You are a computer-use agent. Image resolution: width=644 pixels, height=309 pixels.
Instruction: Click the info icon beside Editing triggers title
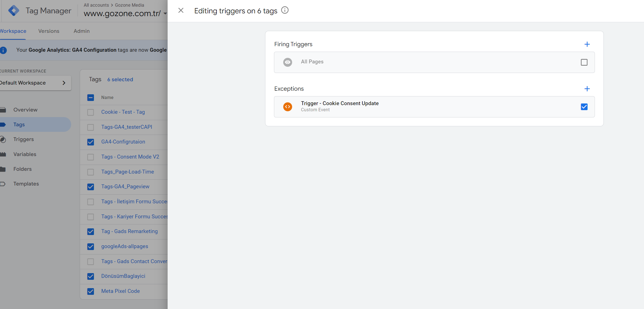tap(285, 10)
